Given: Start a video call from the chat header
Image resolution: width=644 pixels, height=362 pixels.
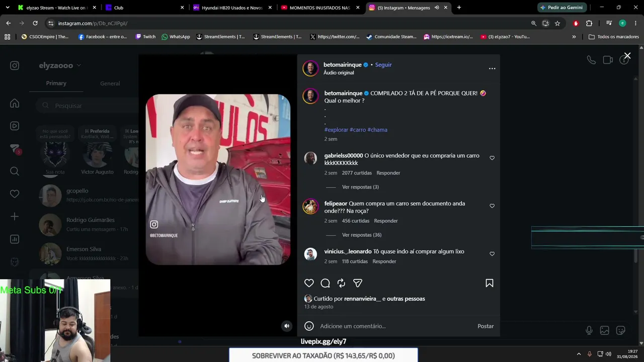Looking at the screenshot, I should [608, 60].
